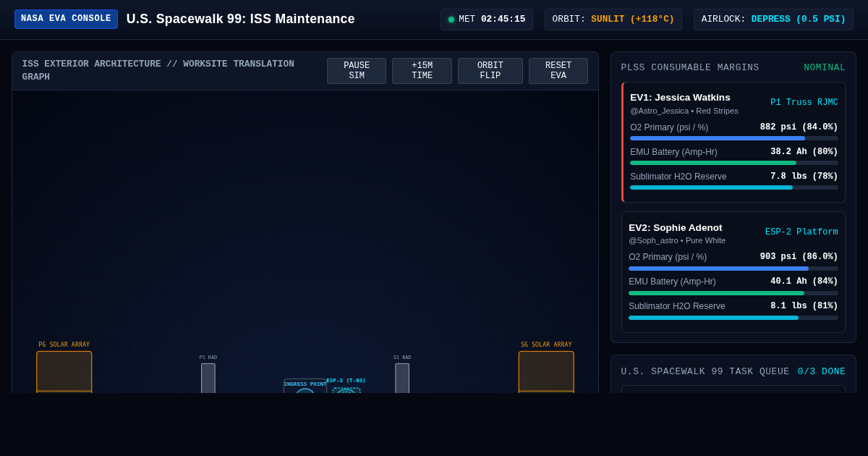The width and height of the screenshot is (868, 456).
Task: Click the ISS EXTERIOR ARCHITECTURE graph heading
Action: [x=158, y=70]
